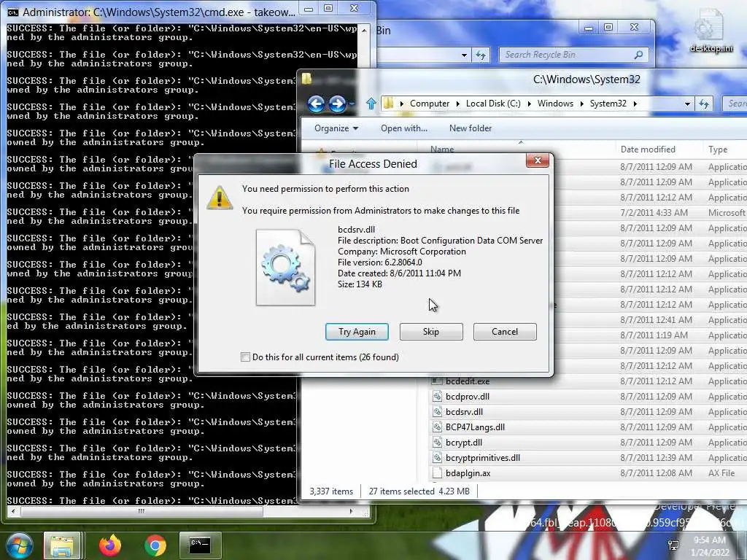This screenshot has width=747, height=560.
Task: Refresh the Recycle Bin window
Action: 481,55
